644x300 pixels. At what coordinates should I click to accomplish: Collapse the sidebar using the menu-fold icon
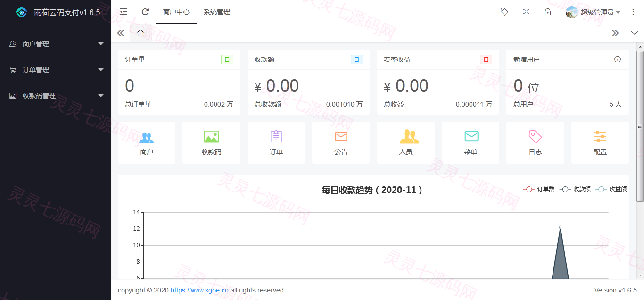tap(124, 12)
